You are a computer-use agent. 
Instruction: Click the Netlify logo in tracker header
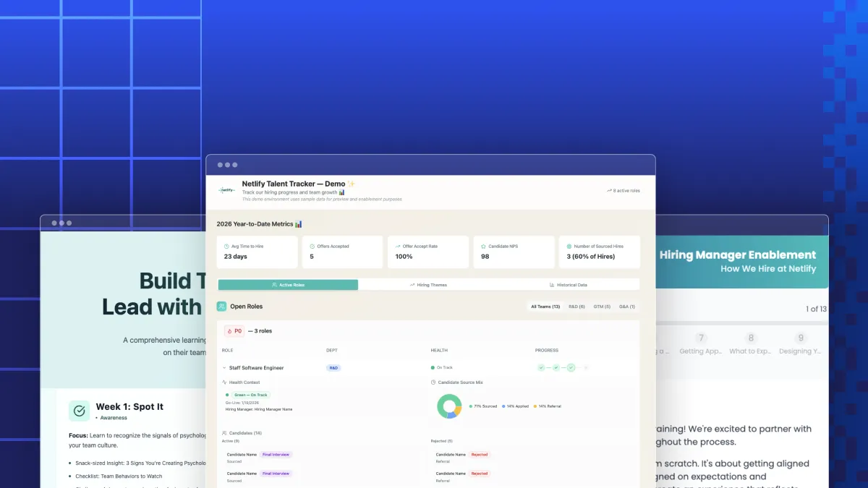tap(227, 190)
